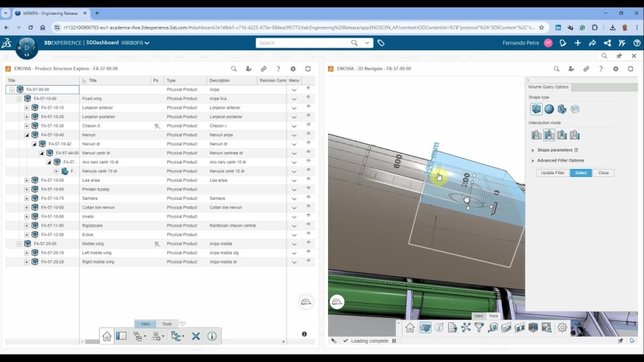The image size is (644, 362).
Task: Select the box shape type
Action: point(536,109)
